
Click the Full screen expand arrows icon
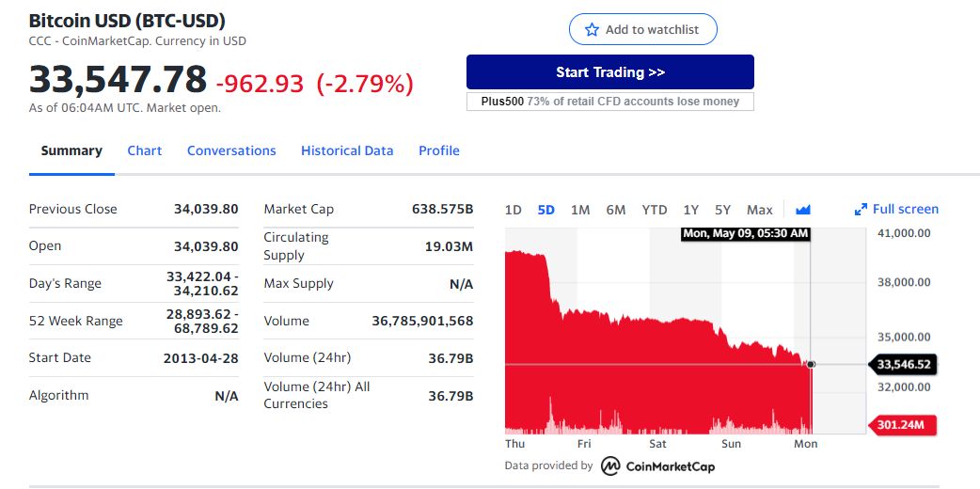click(x=861, y=210)
